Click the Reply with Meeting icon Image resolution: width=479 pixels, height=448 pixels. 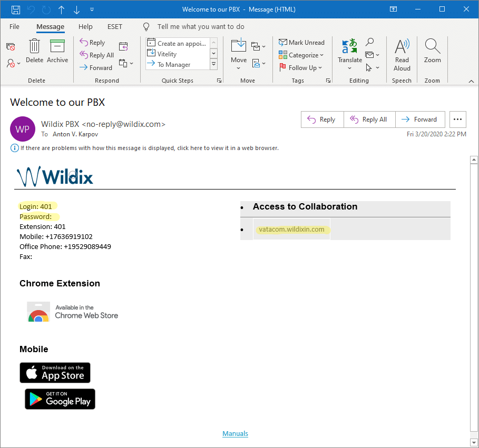(123, 46)
